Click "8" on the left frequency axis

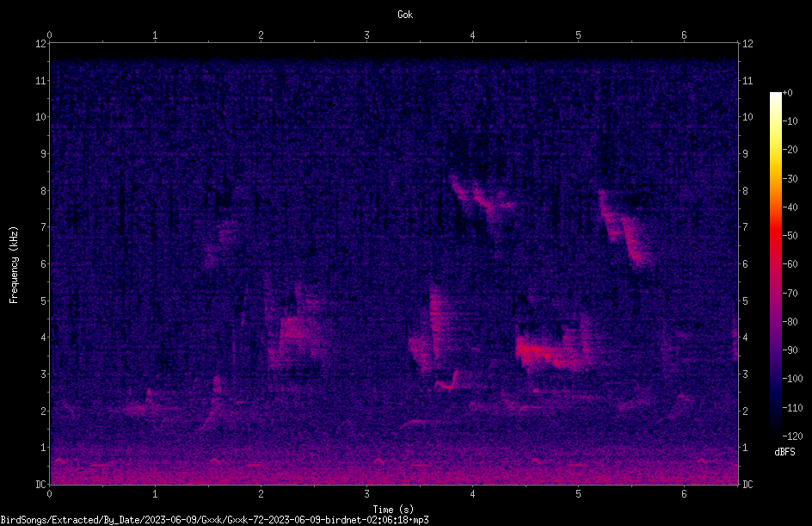coord(43,191)
